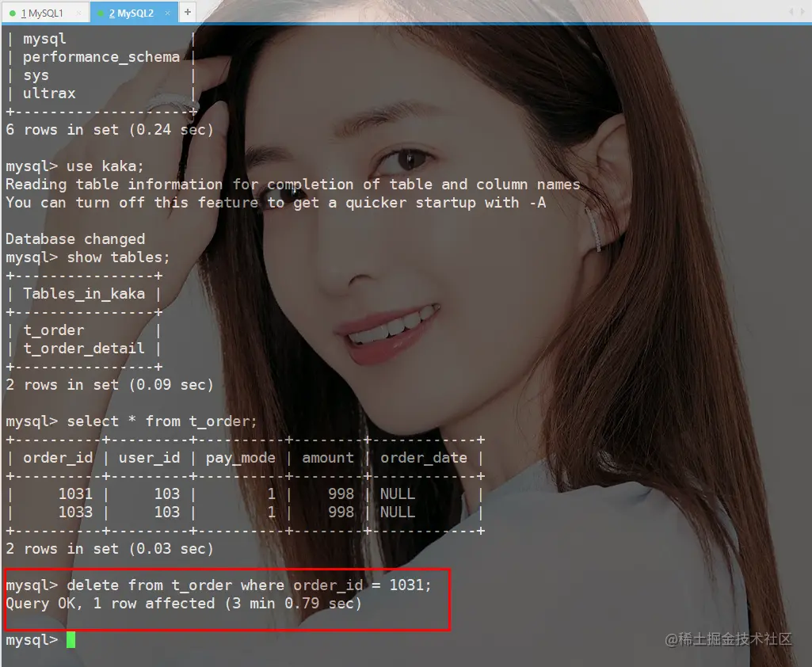Click the 'show tables;' command text
Viewport: 812px width, 667px height.
pos(118,257)
